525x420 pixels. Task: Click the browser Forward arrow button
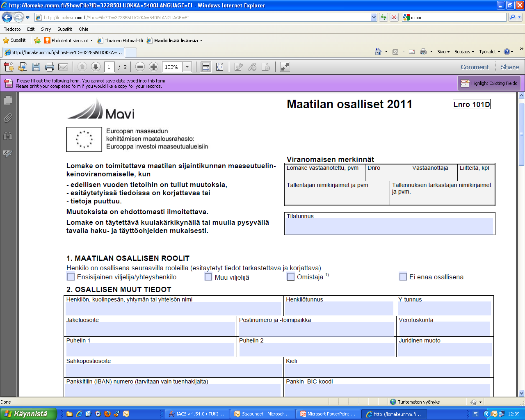pyautogui.click(x=18, y=17)
